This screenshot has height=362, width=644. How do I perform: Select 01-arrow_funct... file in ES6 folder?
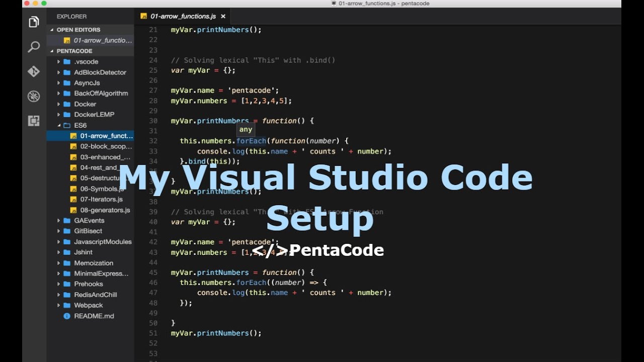pos(91,136)
